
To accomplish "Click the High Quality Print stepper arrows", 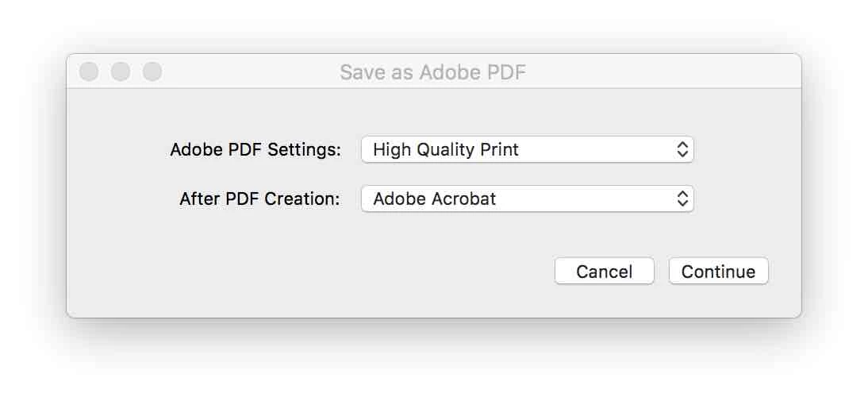I will click(682, 149).
